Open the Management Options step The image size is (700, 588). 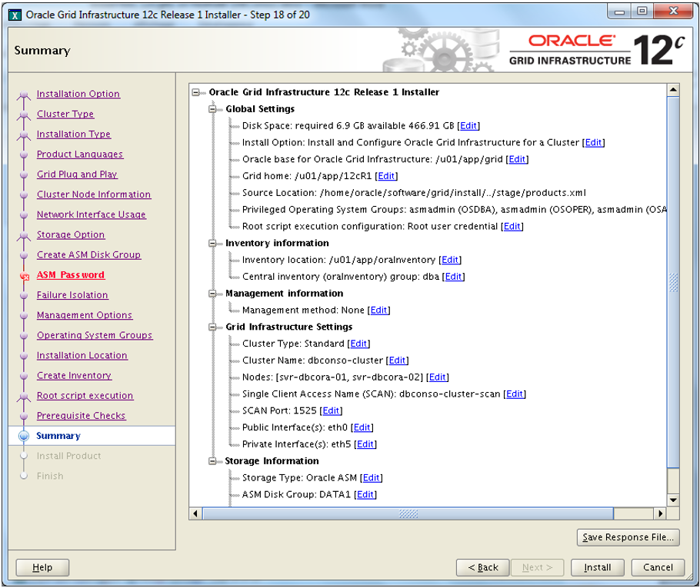pos(85,315)
